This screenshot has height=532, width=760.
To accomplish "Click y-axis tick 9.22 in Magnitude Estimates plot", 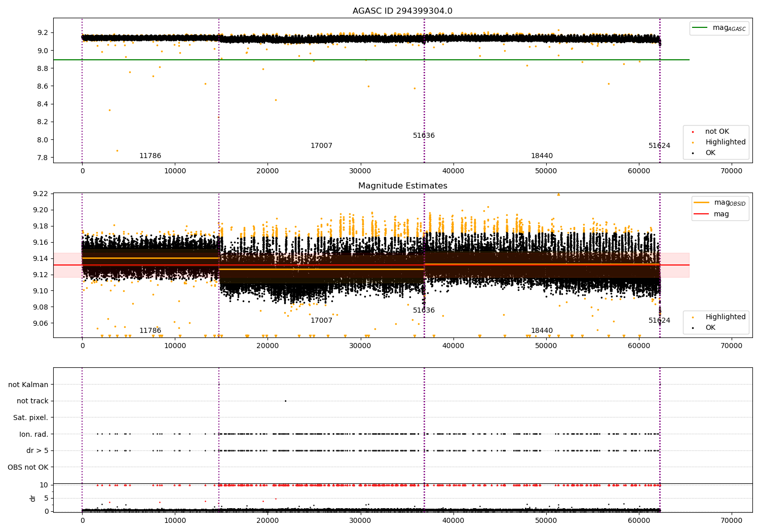I will pos(41,194).
